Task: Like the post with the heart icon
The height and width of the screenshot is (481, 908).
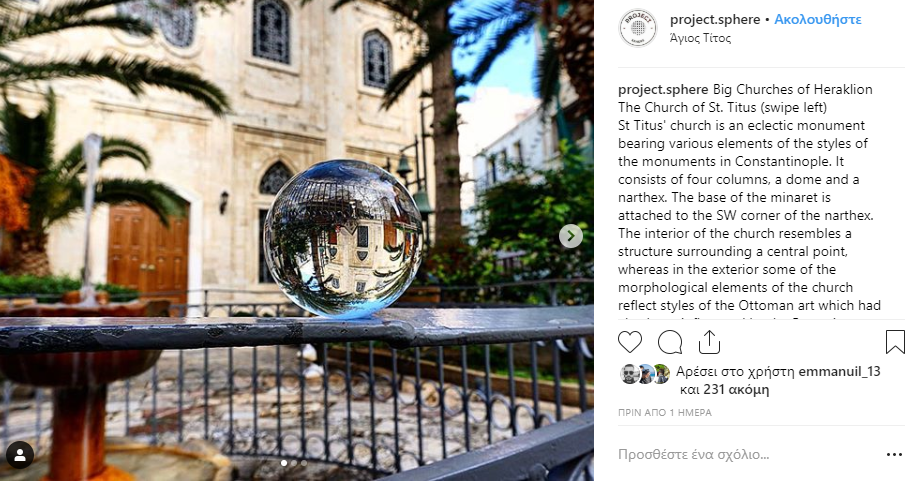Action: coord(629,342)
